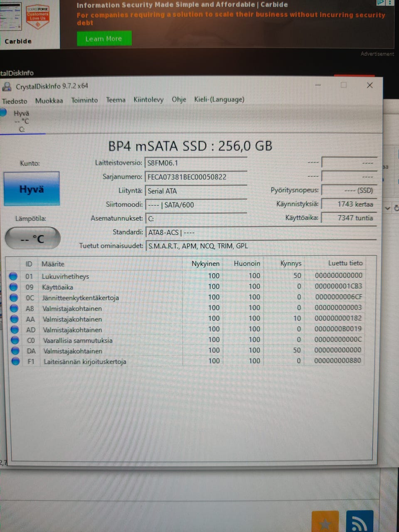Click the -- °C temperature button

click(x=32, y=239)
